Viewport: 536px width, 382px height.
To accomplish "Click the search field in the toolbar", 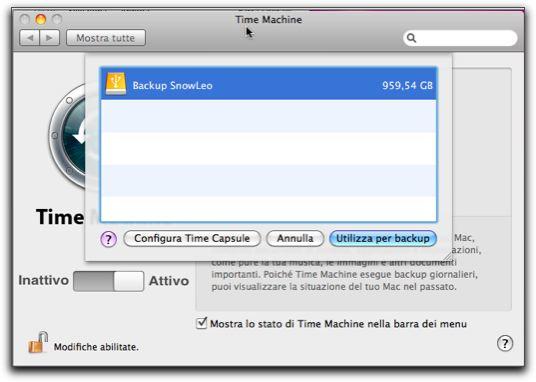I will click(x=460, y=38).
